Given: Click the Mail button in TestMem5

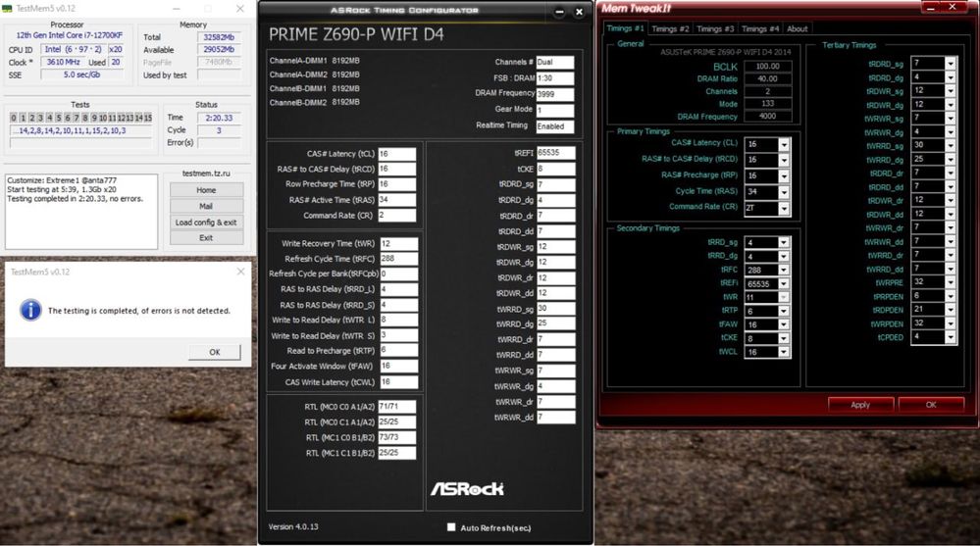Looking at the screenshot, I should point(206,206).
